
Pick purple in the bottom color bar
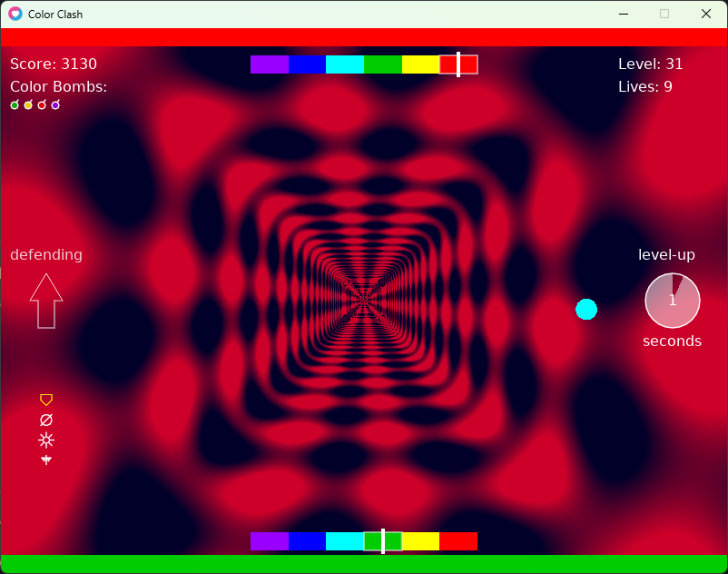270,541
